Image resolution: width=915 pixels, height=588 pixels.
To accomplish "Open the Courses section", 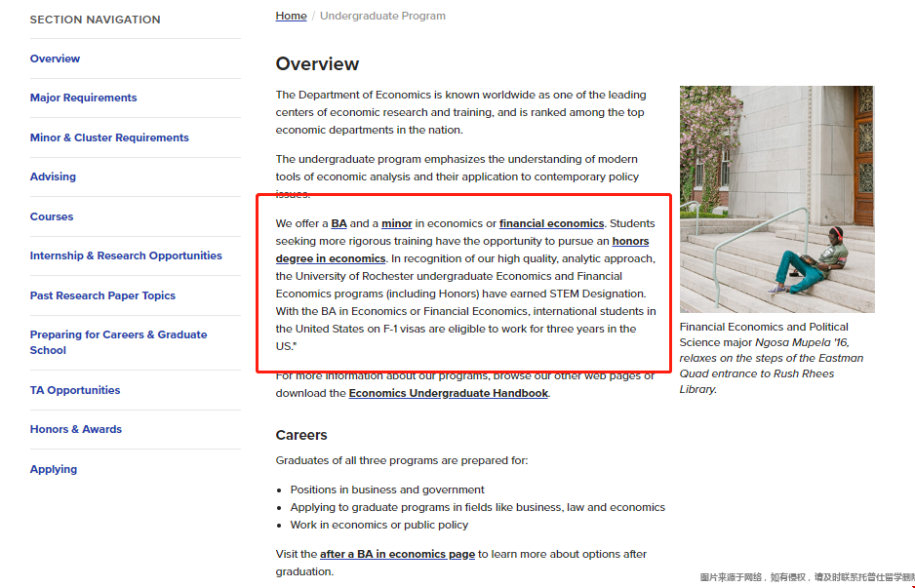I will (x=53, y=216).
